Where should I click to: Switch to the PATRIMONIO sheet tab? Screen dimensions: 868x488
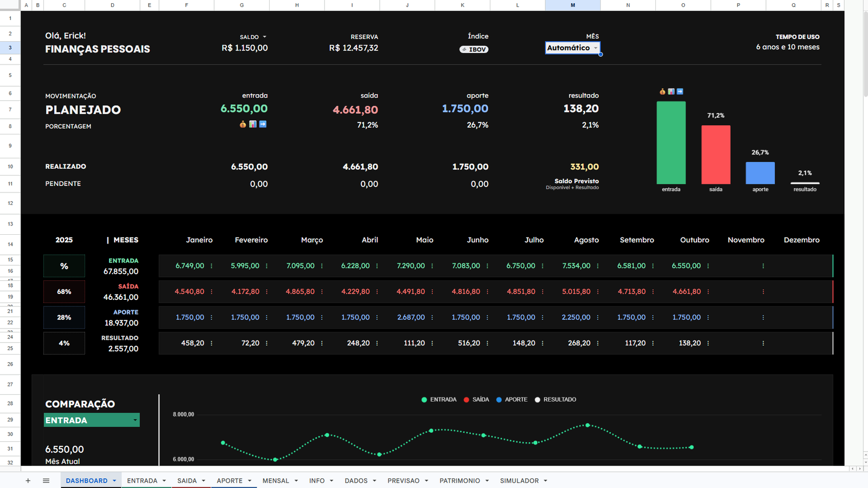[x=459, y=481]
